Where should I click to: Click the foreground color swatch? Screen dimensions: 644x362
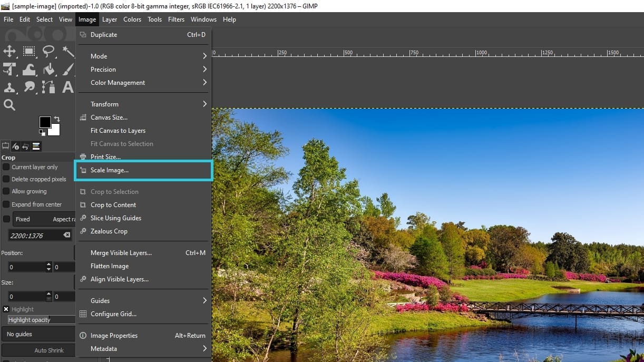[x=45, y=122]
